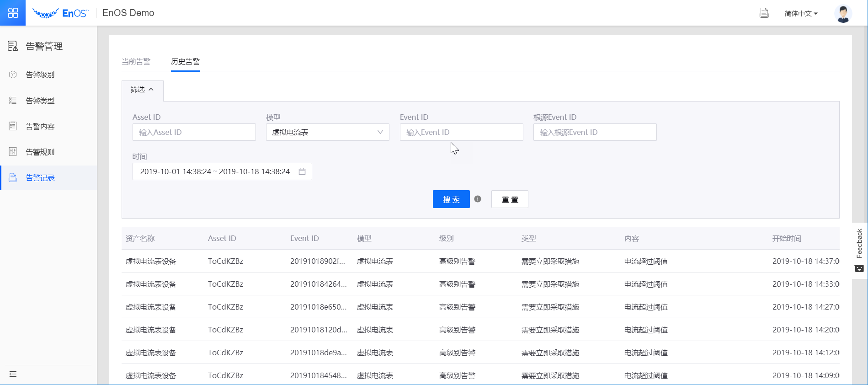Click the 级别 column header
868x385 pixels.
pos(447,238)
